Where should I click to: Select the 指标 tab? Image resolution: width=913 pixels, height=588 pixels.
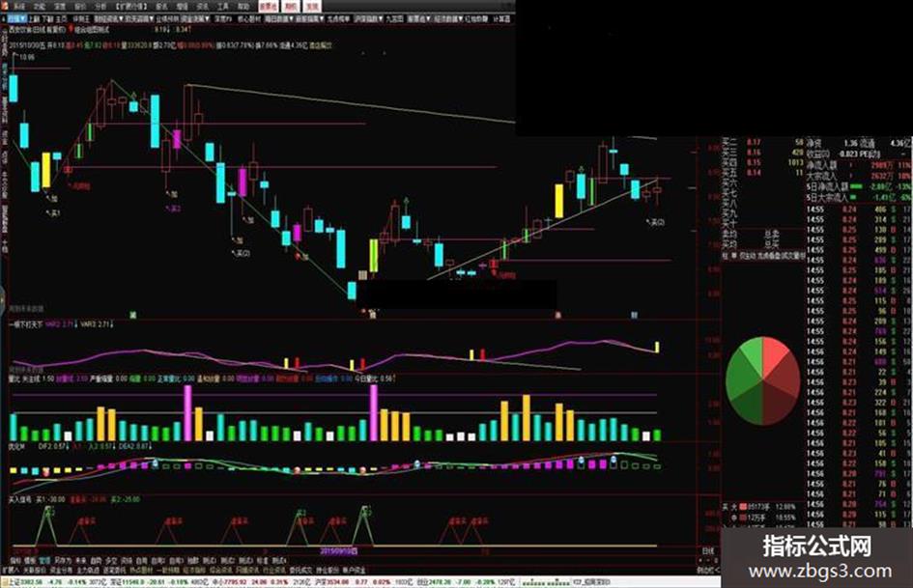14,561
